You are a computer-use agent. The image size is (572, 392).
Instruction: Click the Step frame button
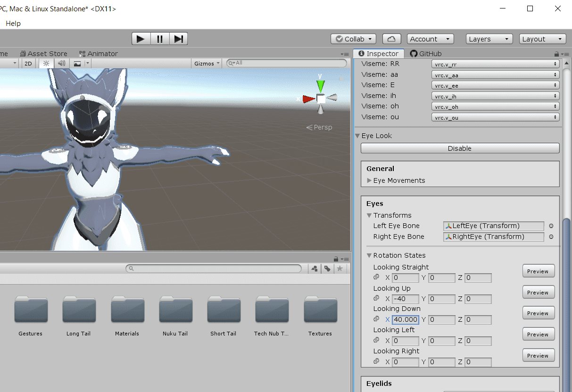coord(178,39)
